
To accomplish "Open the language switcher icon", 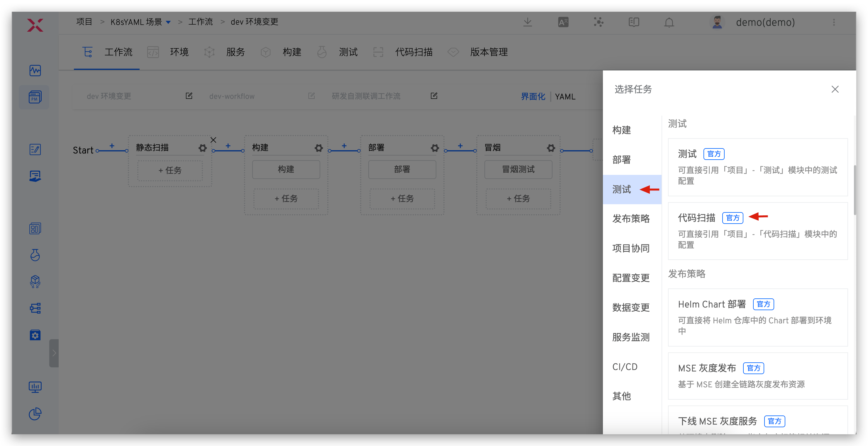I will [x=563, y=22].
